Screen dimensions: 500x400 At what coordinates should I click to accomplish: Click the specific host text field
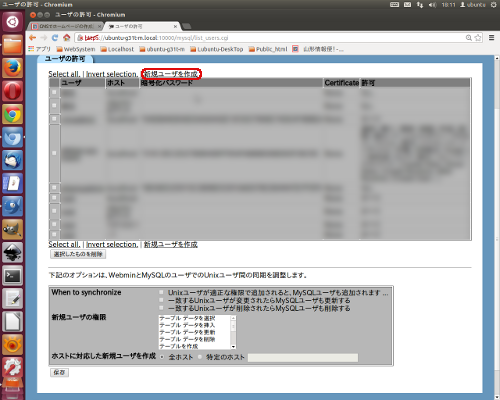[303, 358]
